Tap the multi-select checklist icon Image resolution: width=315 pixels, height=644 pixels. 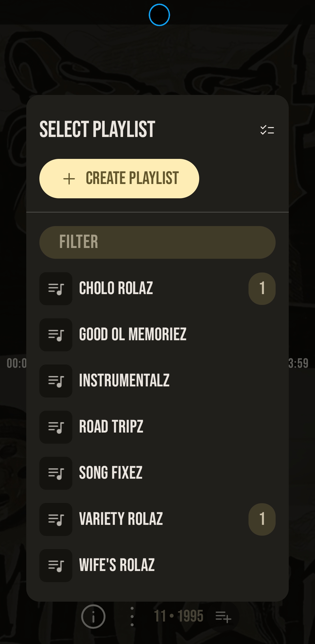[x=267, y=130]
